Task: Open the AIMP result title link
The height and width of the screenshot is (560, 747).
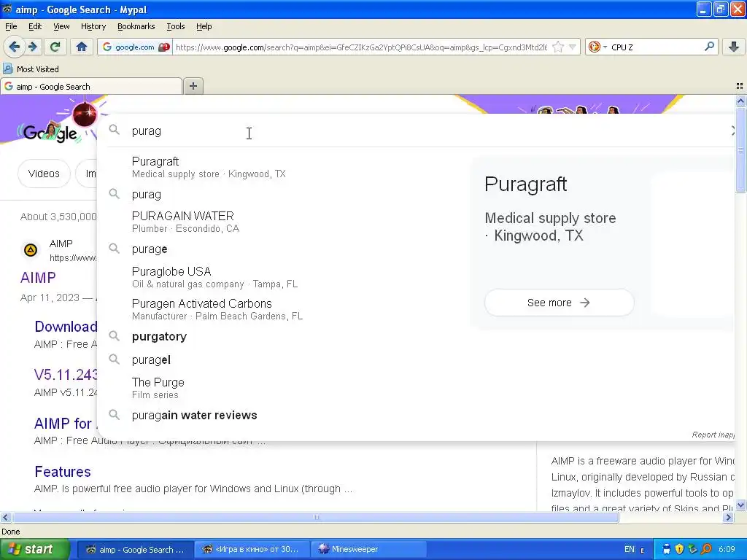Action: pos(38,278)
